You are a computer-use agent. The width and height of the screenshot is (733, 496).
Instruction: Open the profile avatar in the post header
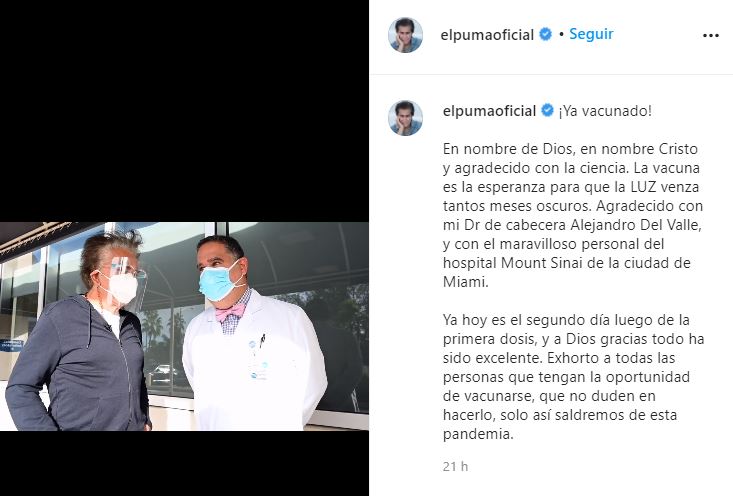(405, 35)
